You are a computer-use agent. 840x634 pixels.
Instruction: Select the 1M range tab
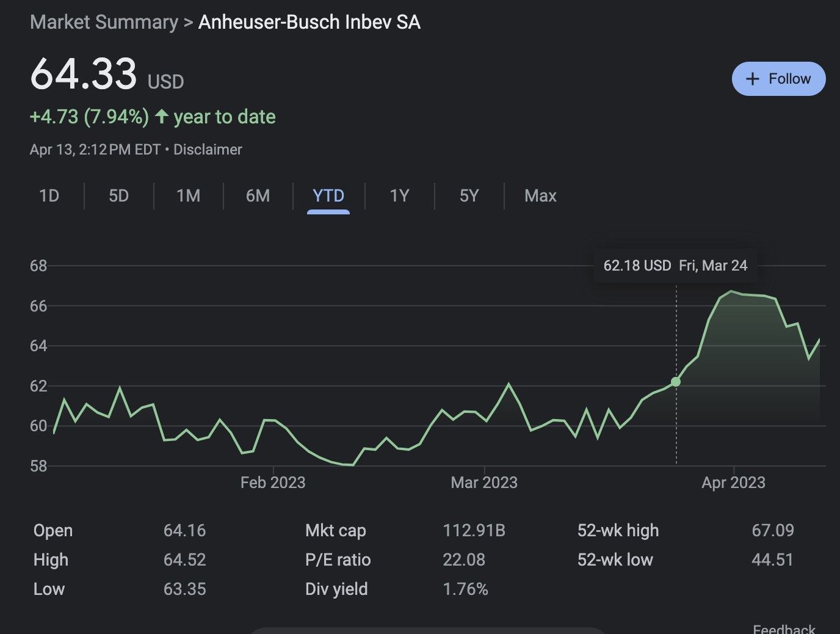[188, 195]
